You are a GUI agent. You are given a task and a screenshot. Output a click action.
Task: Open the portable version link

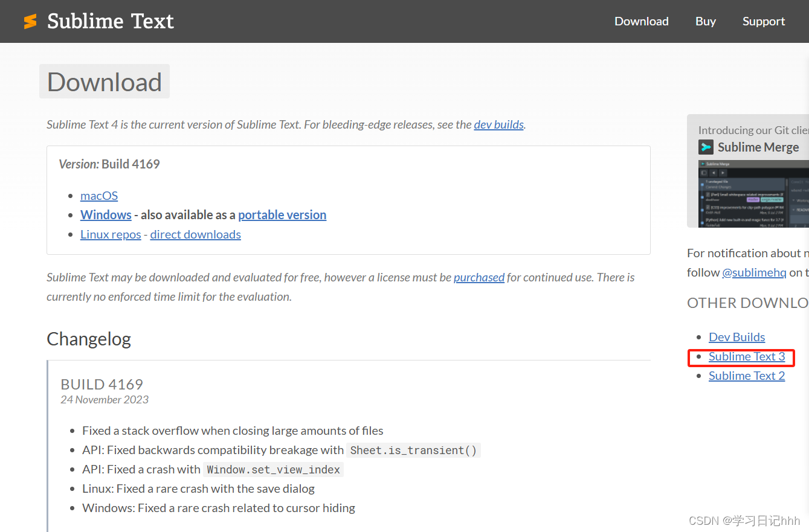pos(282,215)
